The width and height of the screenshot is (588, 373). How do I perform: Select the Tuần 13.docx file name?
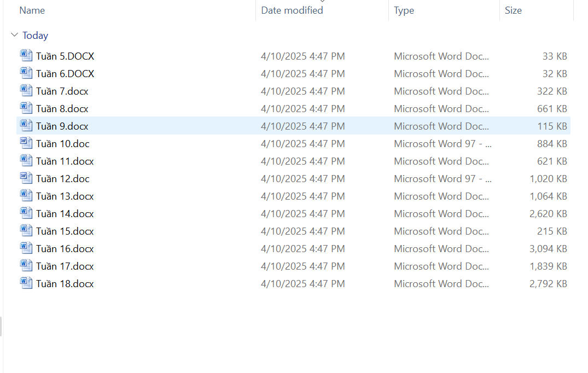click(65, 196)
